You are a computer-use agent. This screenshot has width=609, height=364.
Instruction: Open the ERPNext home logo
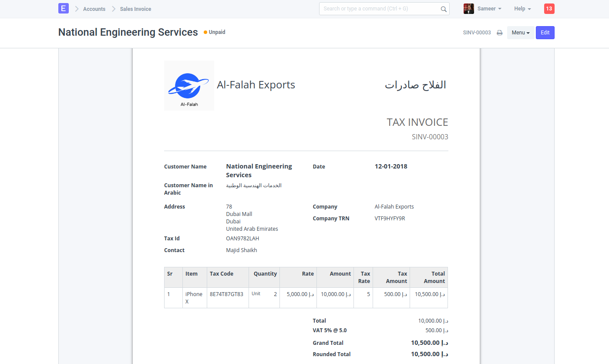pos(64,9)
